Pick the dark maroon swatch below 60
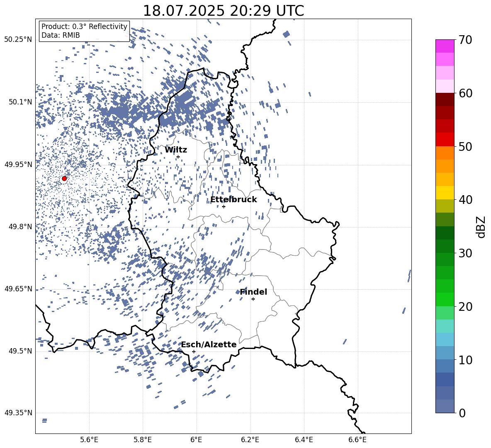491x448 pixels. click(445, 99)
